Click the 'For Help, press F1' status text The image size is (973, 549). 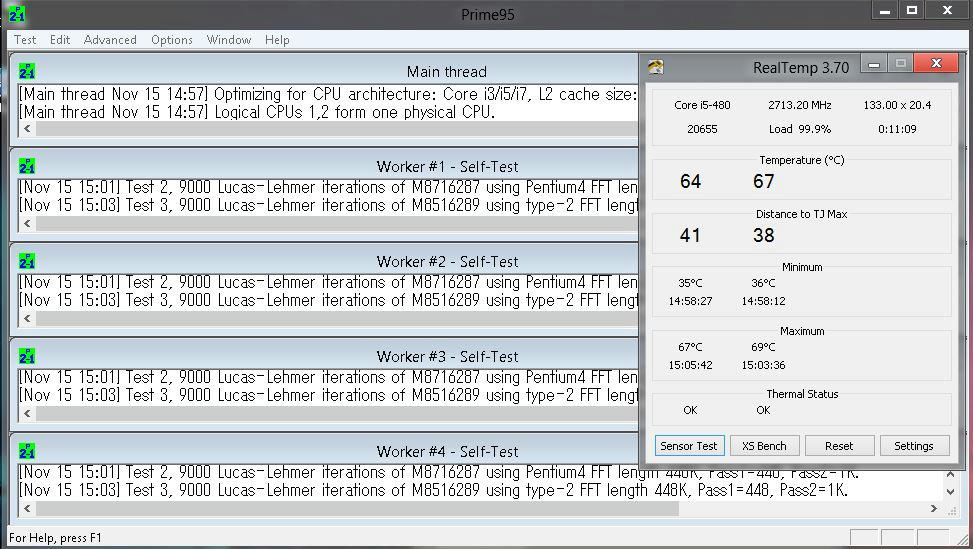point(55,538)
